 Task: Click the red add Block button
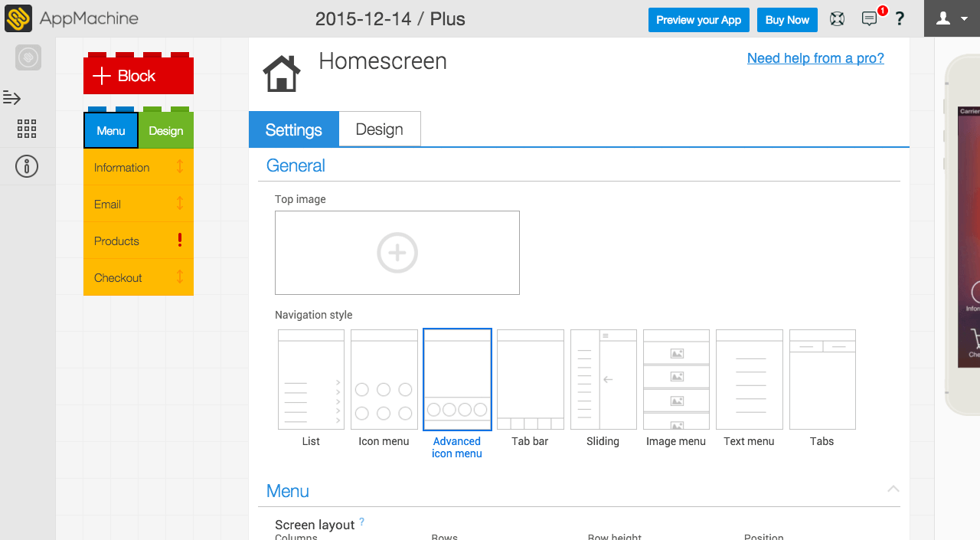(138, 76)
